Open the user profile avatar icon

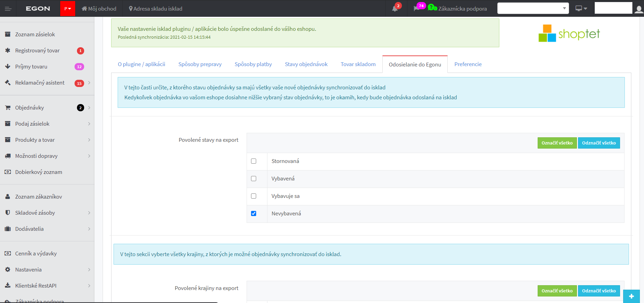click(639, 9)
